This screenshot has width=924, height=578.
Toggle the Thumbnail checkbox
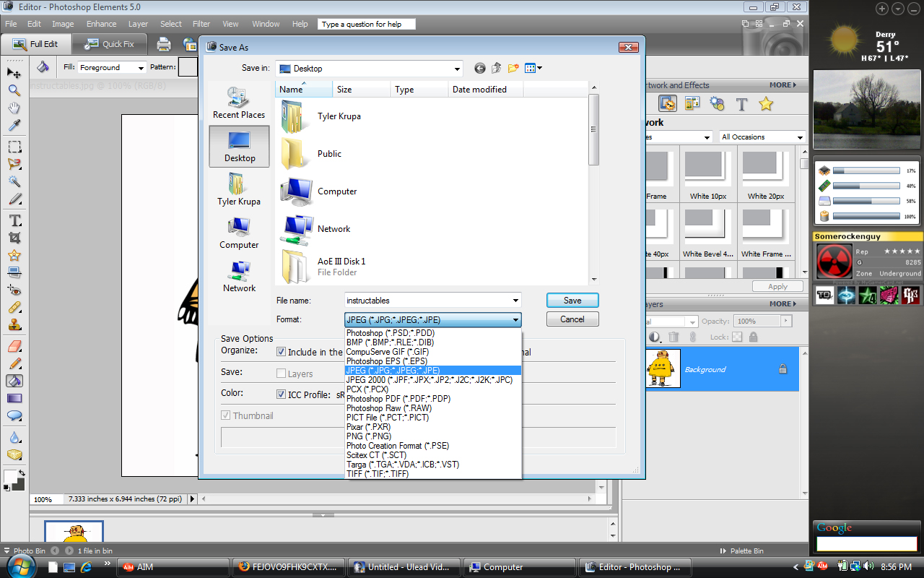click(226, 415)
